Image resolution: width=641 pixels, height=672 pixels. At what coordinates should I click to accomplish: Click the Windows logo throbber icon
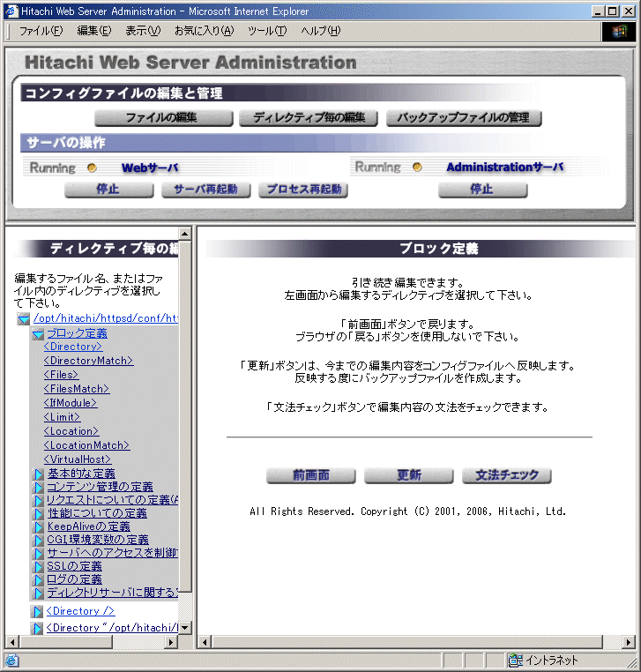click(x=619, y=31)
